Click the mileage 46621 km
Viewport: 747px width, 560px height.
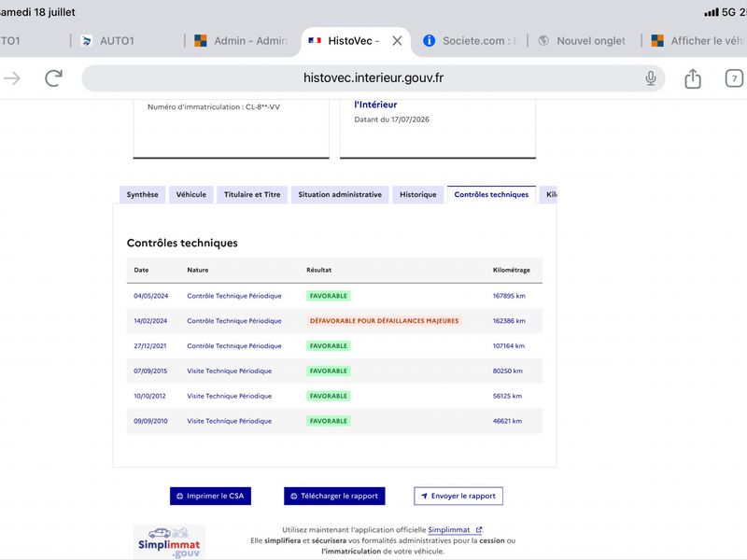507,421
